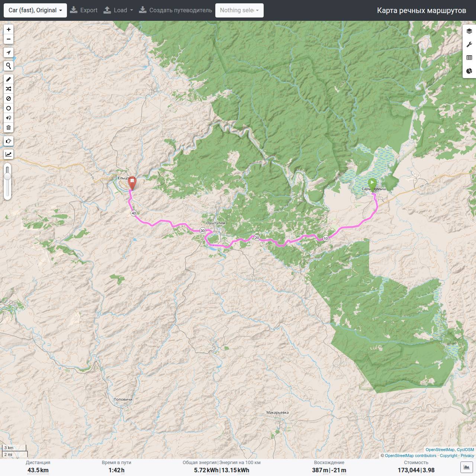476x476 pixels.
Task: Open the map search magnifier
Action: click(x=9, y=66)
